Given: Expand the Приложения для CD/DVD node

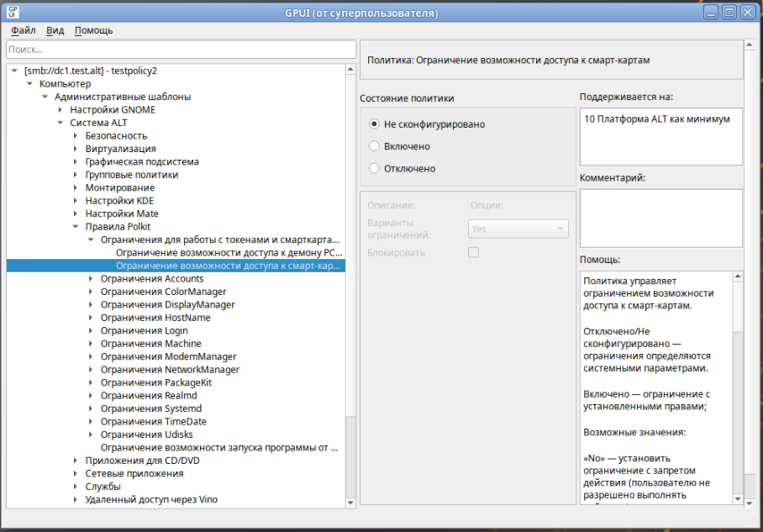Looking at the screenshot, I should point(76,460).
